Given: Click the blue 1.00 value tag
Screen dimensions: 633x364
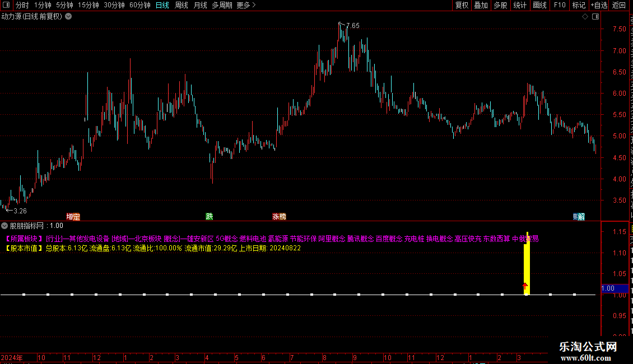Looking at the screenshot, I should pyautogui.click(x=615, y=288).
